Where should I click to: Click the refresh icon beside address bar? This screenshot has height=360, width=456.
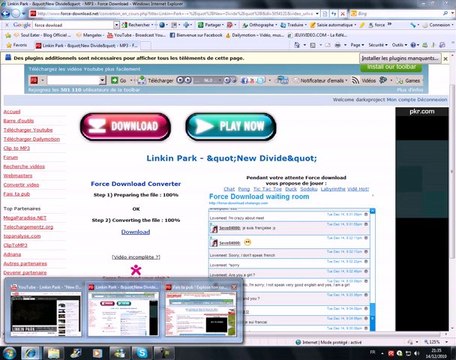[334, 14]
